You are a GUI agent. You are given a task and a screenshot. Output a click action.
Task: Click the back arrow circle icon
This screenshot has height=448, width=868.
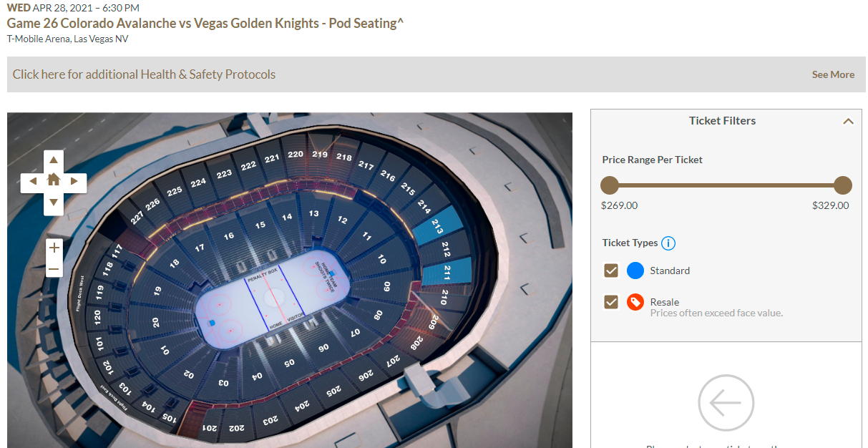tap(726, 403)
